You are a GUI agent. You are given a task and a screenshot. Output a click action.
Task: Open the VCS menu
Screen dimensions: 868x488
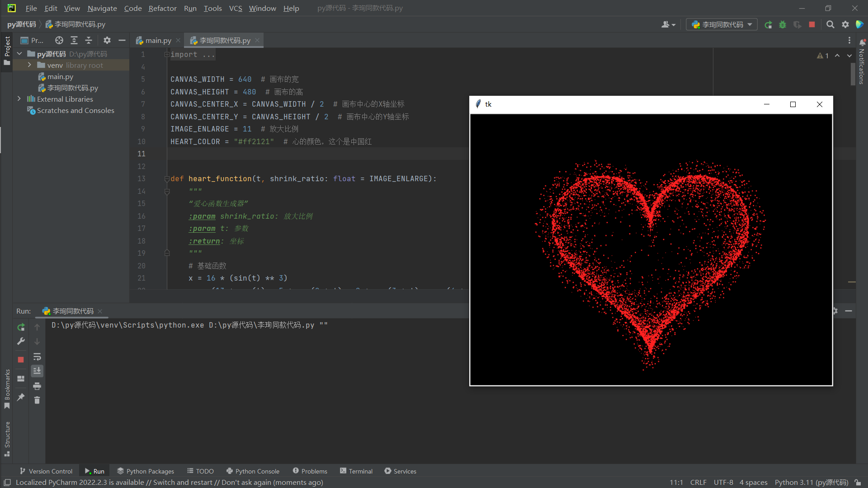pyautogui.click(x=236, y=8)
